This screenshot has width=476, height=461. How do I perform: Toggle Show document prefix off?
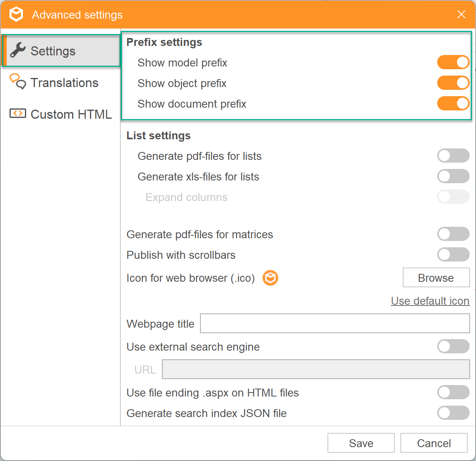coord(453,103)
